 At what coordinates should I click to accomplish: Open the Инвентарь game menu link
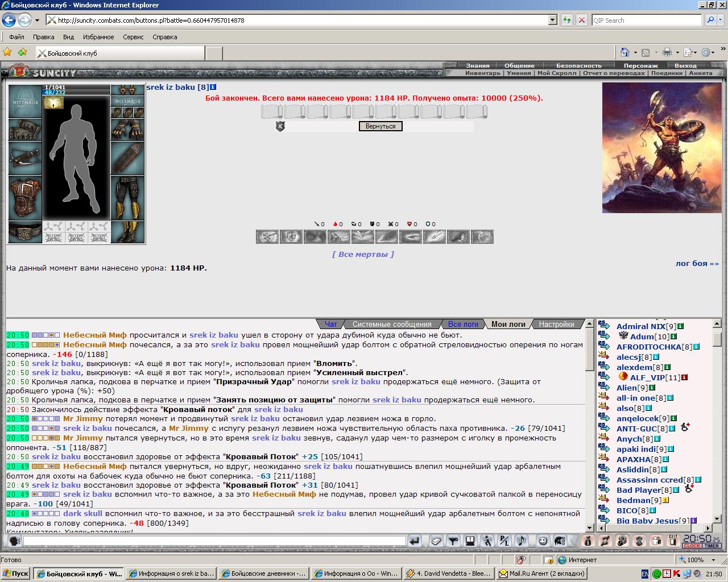pyautogui.click(x=483, y=73)
